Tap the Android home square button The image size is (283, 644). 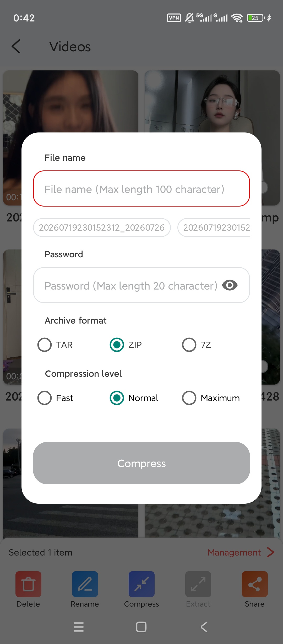pos(141,627)
